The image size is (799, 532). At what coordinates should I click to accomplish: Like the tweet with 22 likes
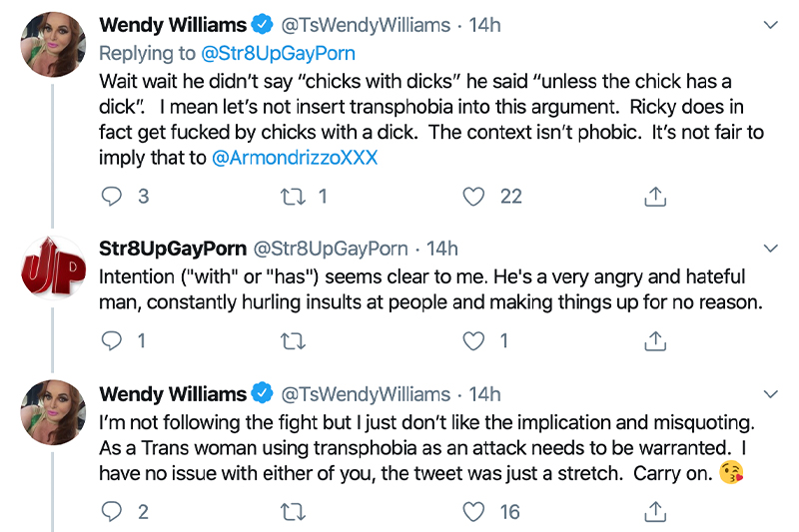point(473,196)
